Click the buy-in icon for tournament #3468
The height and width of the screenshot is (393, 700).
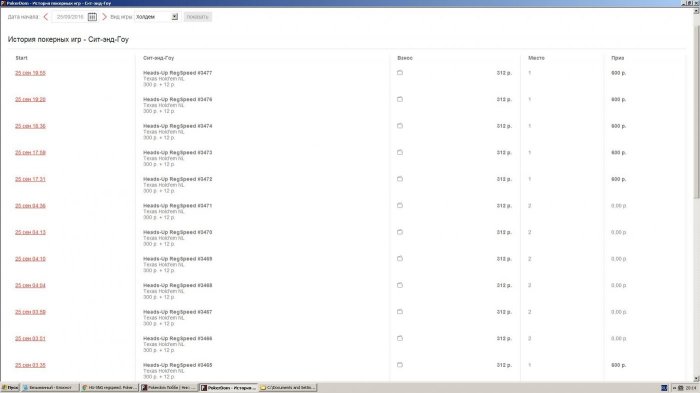tap(400, 285)
